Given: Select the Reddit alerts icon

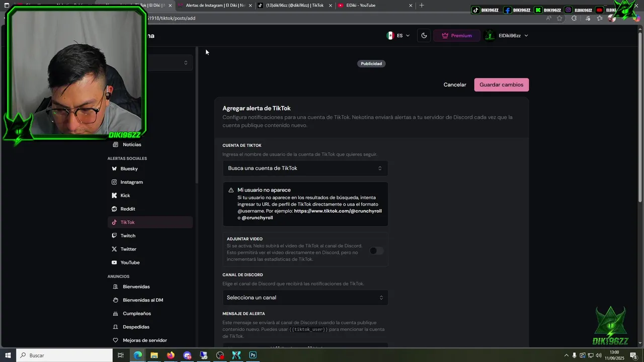Looking at the screenshot, I should tap(114, 209).
